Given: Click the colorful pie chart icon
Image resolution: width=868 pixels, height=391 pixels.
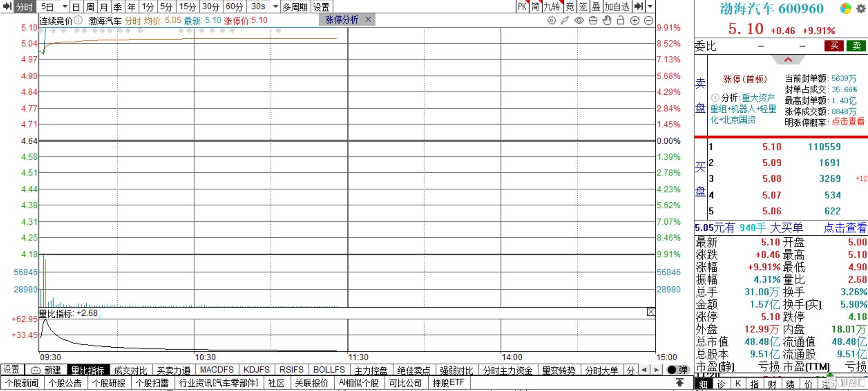Looking at the screenshot, I should [846, 8].
